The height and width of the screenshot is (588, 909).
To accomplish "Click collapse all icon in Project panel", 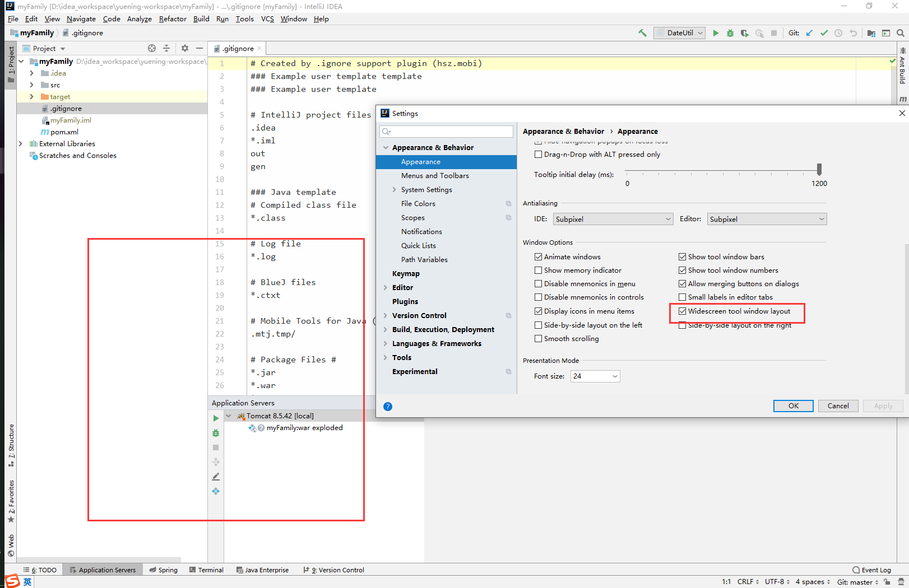I will [x=166, y=48].
